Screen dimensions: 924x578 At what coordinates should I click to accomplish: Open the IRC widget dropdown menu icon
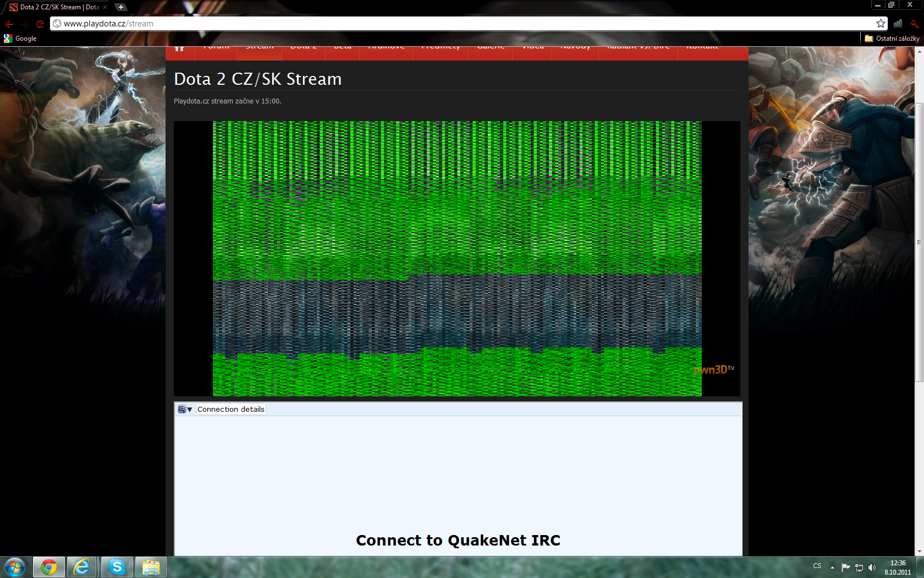(x=185, y=409)
